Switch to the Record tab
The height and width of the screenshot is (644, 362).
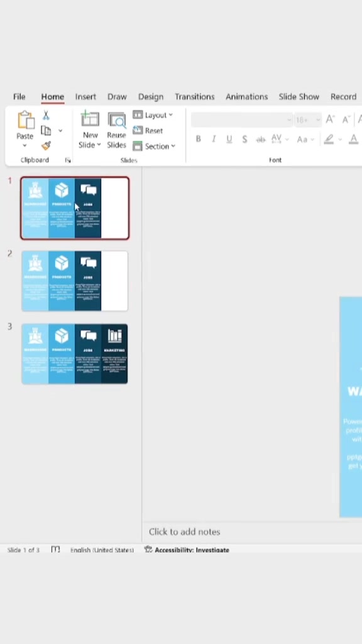(x=343, y=96)
